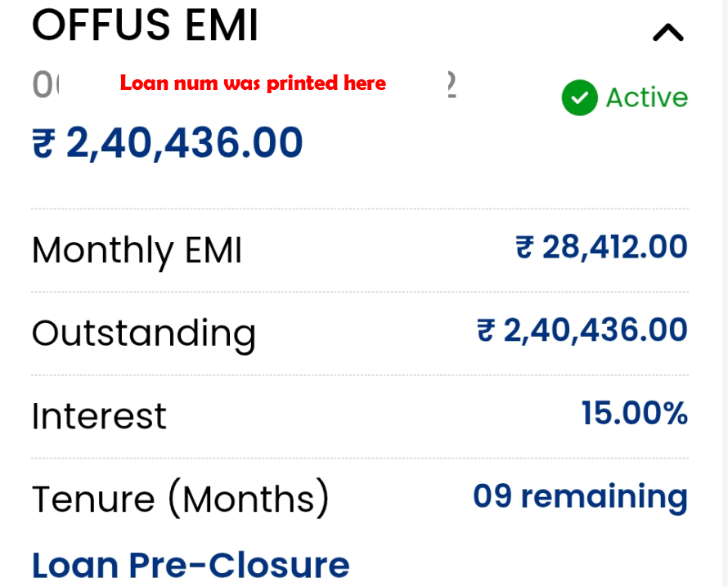This screenshot has height=587, width=728.
Task: Click the ₹ 2,40,436.00 loan amount heading
Action: 167,143
